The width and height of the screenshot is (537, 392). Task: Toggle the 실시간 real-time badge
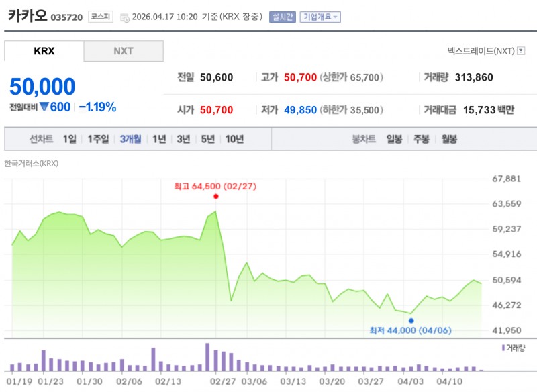[282, 17]
